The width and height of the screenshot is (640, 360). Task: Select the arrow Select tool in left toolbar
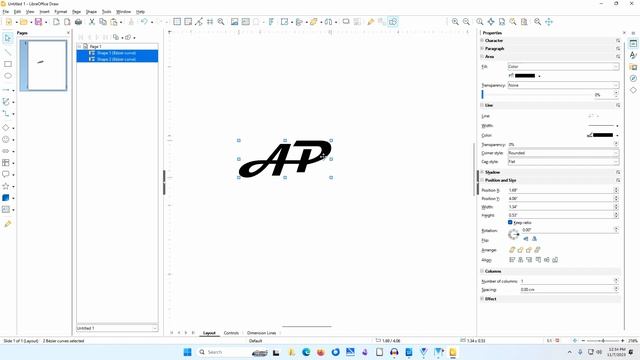pos(7,38)
